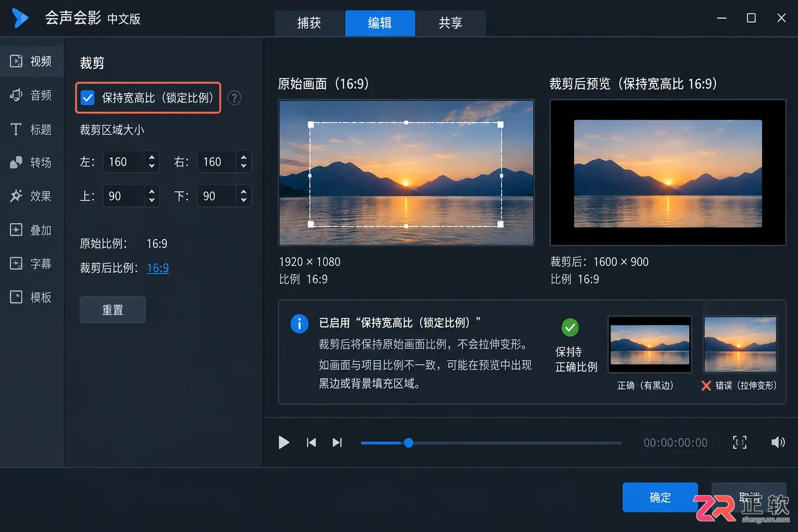Open the 视频 sidebar section
The width and height of the screenshot is (798, 532).
tap(32, 61)
